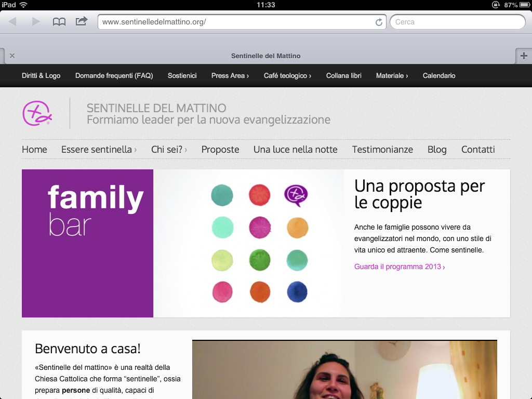This screenshot has height=399, width=532.
Task: Tap the Safari back arrow
Action: point(12,22)
